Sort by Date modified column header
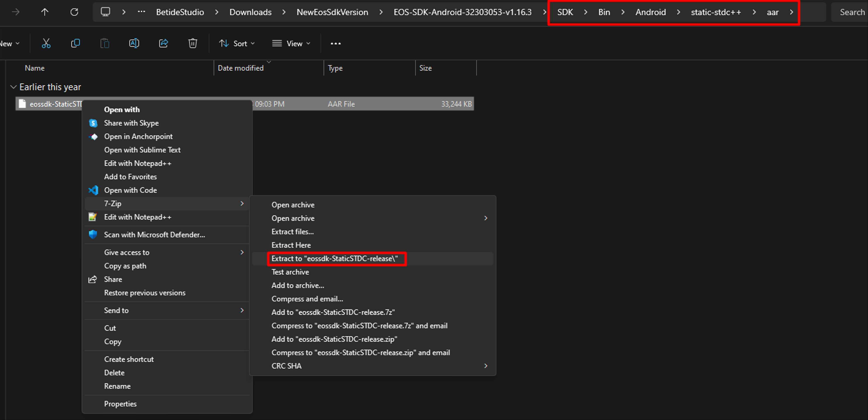Screen dimensions: 868x420 tap(241, 68)
